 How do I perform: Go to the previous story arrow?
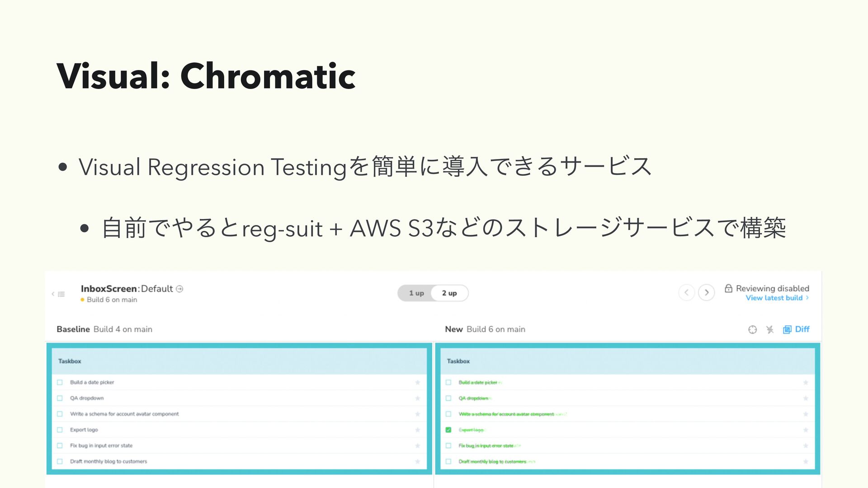(686, 292)
